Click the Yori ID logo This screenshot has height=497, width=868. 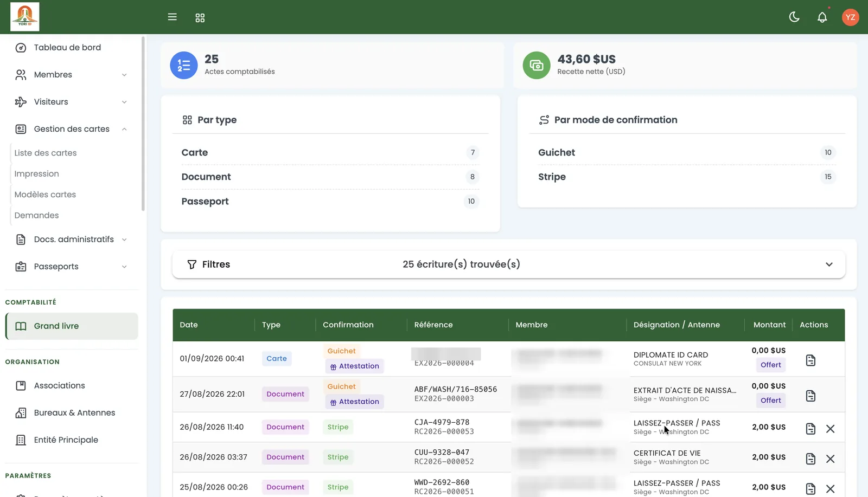(25, 16)
